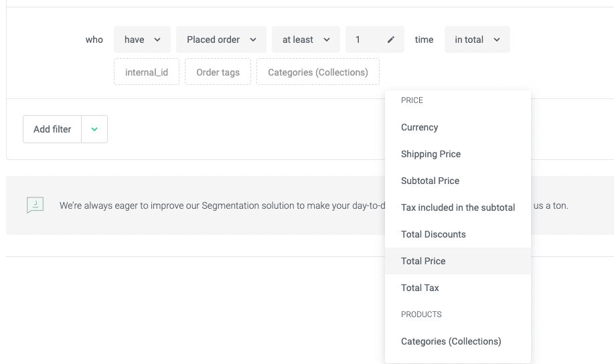Choose Total Tax from the menu
The height and width of the screenshot is (364, 614).
[x=420, y=288]
